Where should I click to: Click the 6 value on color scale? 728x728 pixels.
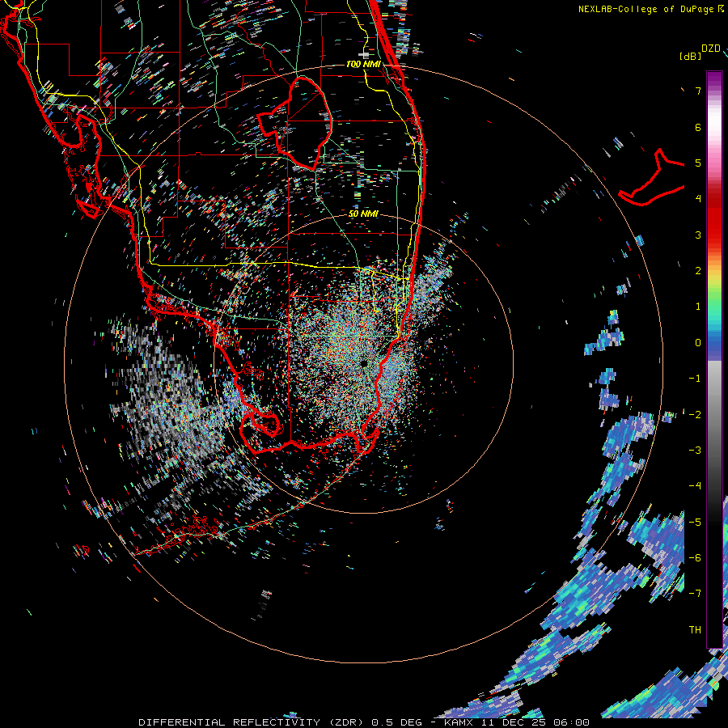pyautogui.click(x=698, y=127)
